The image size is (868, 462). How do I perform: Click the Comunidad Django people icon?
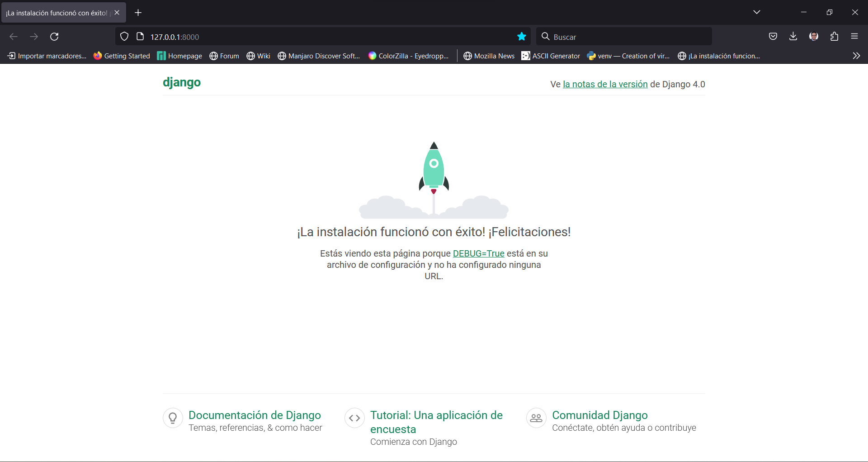[x=536, y=418]
